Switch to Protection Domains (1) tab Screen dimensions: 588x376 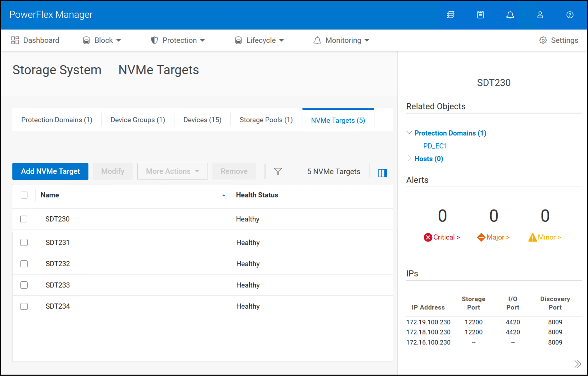57,120
